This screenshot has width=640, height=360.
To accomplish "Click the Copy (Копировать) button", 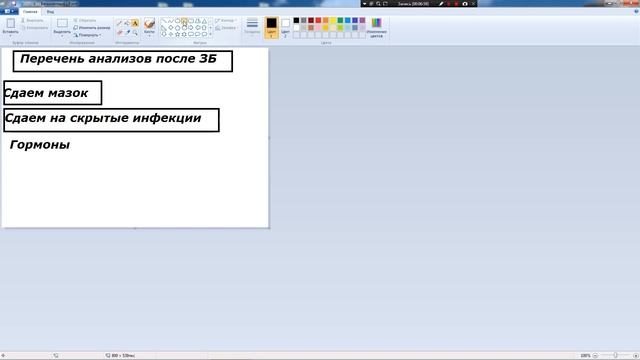I will (x=35, y=28).
